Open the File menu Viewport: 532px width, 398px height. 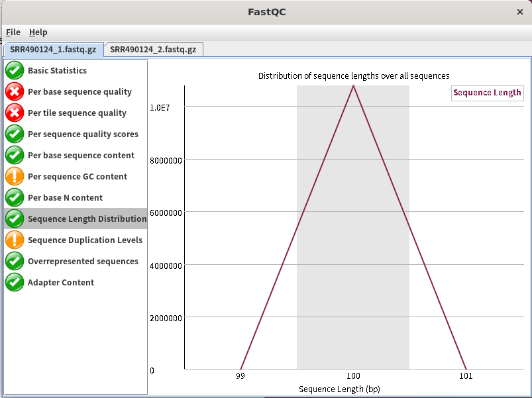point(13,32)
